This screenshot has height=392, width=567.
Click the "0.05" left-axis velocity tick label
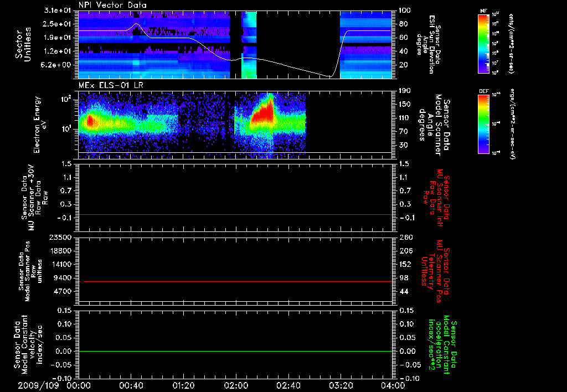tap(64, 337)
